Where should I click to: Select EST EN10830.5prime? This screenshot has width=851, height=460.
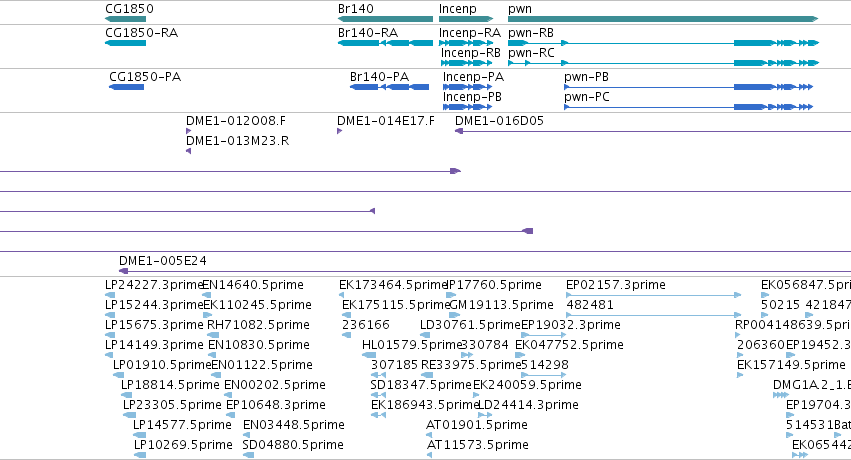259,345
